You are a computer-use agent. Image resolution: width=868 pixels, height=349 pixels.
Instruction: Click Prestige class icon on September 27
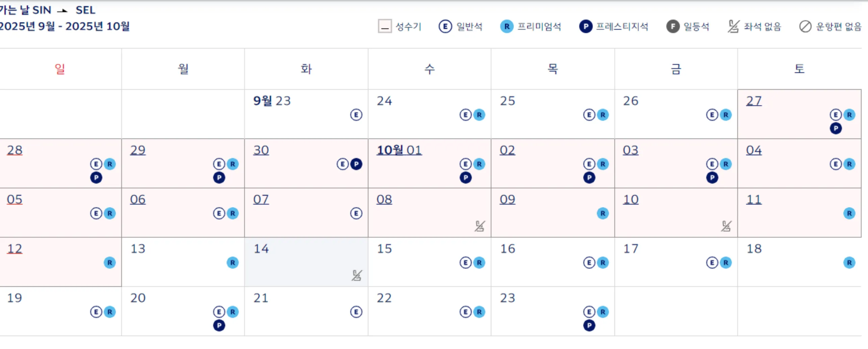point(836,129)
